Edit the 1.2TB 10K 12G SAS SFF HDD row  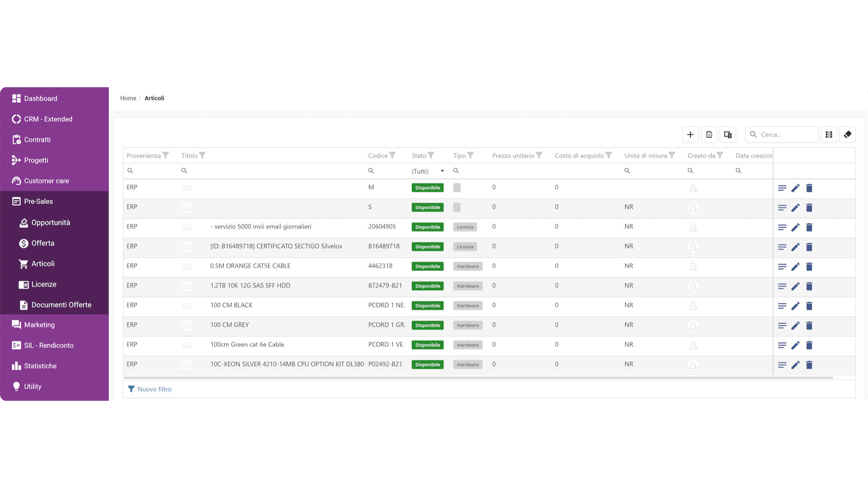coord(796,286)
